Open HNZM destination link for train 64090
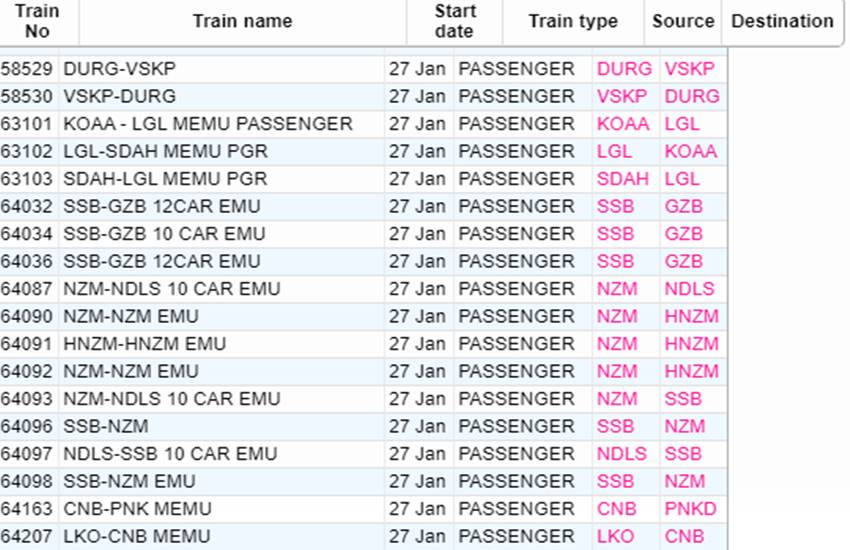Image resolution: width=850 pixels, height=550 pixels. click(x=692, y=316)
